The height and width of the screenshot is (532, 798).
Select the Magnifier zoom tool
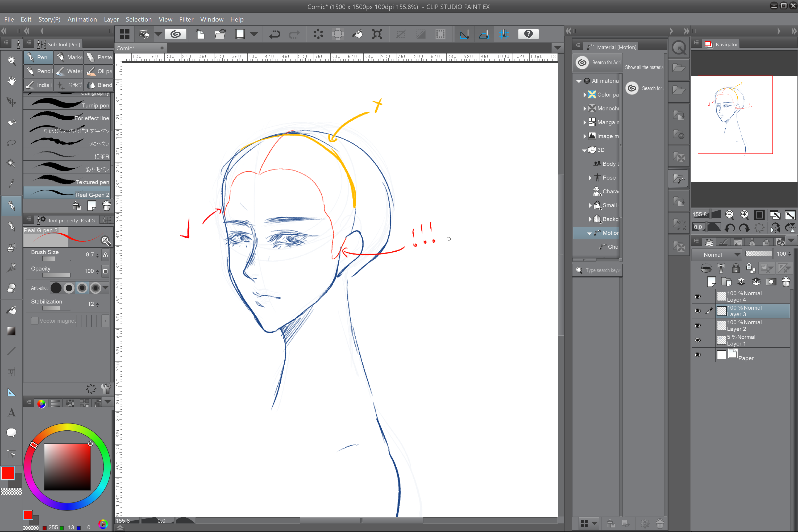pyautogui.click(x=11, y=61)
